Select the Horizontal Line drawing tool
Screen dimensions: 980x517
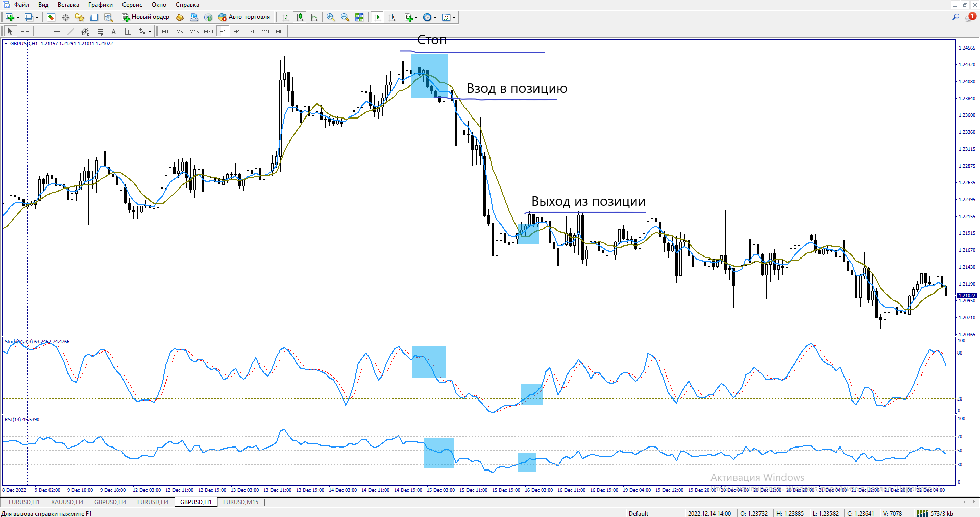click(57, 31)
